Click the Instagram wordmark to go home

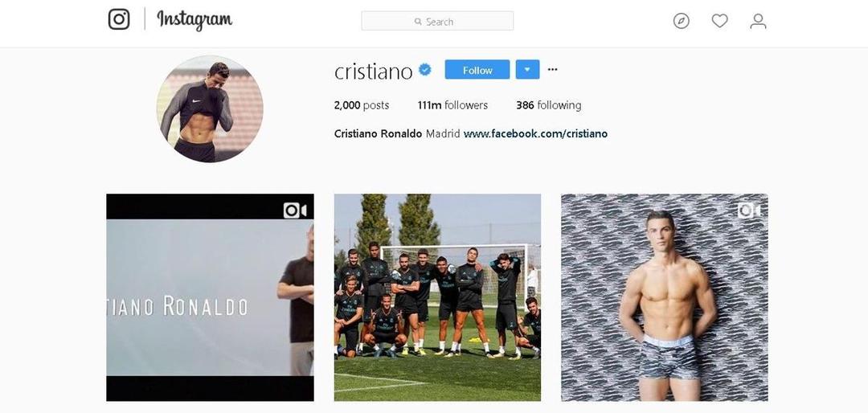194,20
